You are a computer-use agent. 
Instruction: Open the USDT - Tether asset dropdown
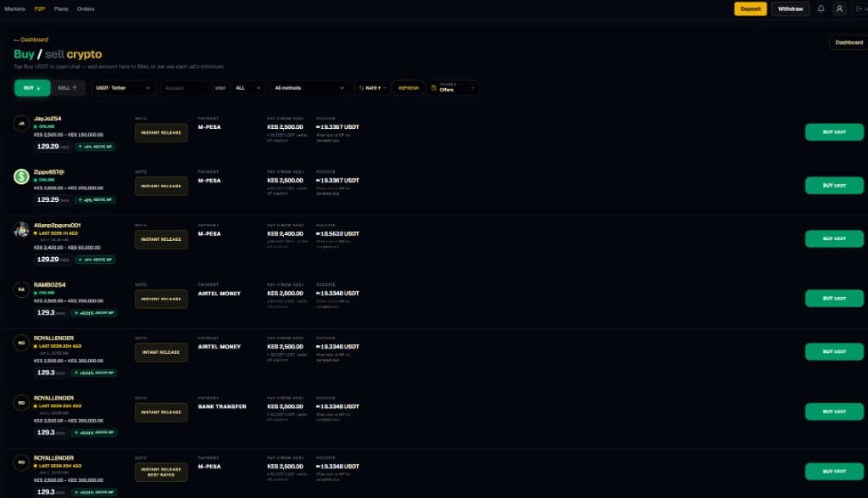[122, 88]
